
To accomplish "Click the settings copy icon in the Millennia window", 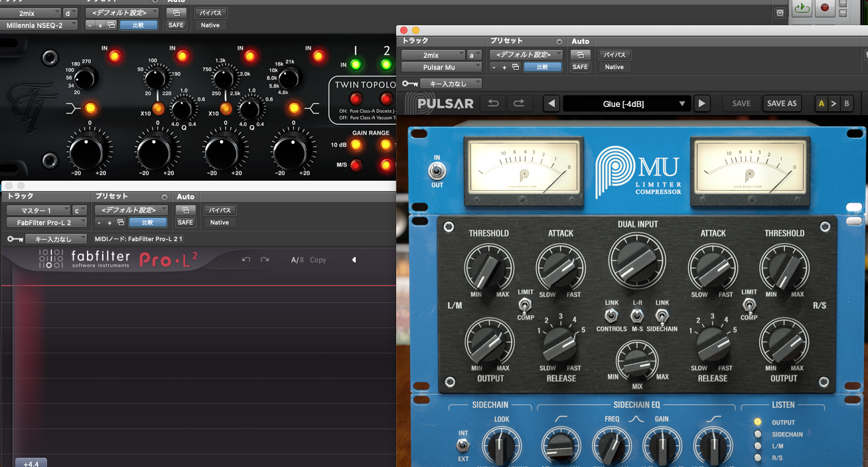I will (x=111, y=25).
